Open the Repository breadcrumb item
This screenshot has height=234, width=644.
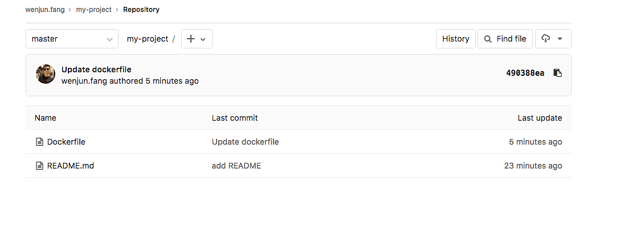(141, 10)
